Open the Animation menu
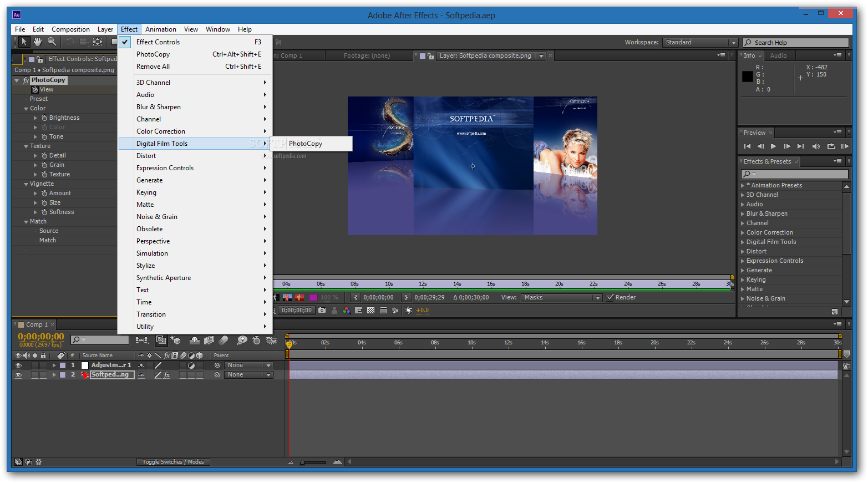The image size is (868, 483). pyautogui.click(x=161, y=29)
